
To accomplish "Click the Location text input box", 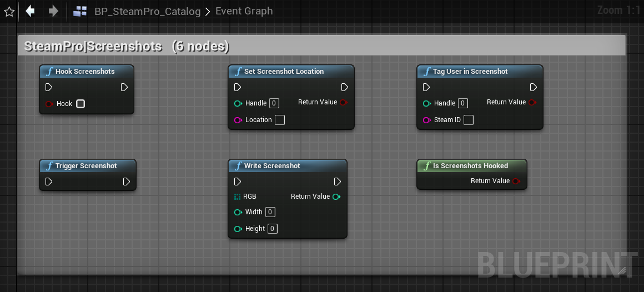I will pyautogui.click(x=280, y=120).
